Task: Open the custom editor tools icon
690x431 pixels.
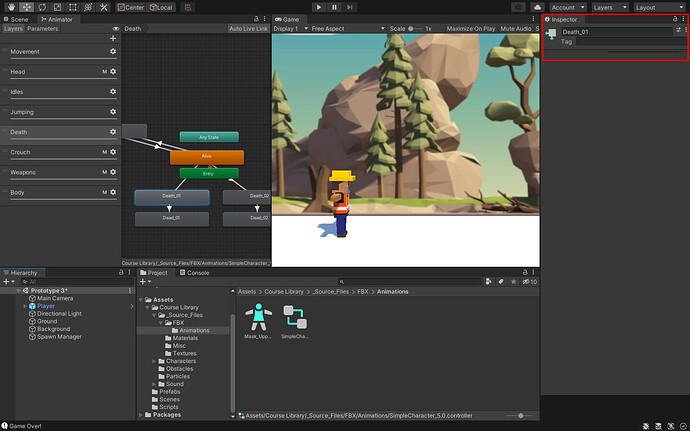Action: point(103,7)
